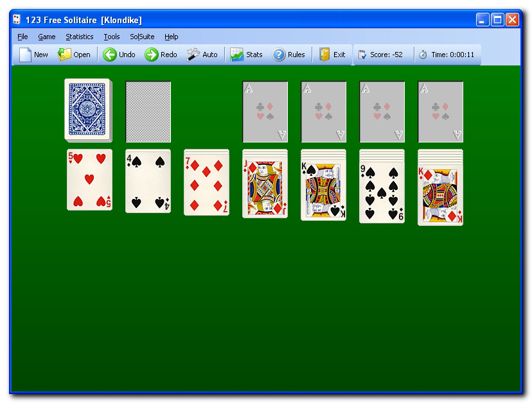Image resolution: width=532 pixels, height=403 pixels.
Task: Click the Redo button label
Action: [168, 55]
